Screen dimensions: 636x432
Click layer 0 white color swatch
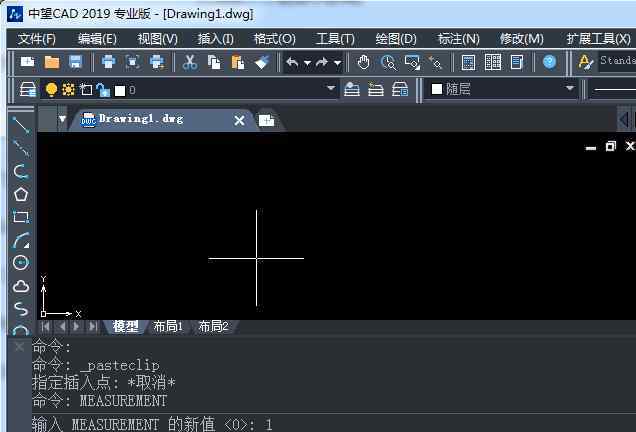[120, 90]
